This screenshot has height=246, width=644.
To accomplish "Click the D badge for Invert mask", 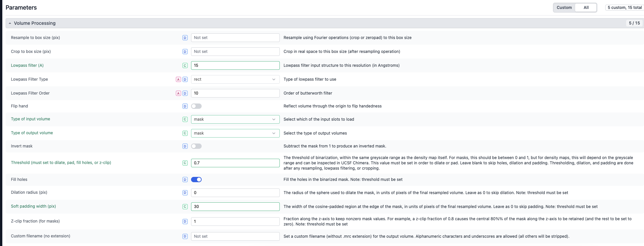I will click(185, 146).
